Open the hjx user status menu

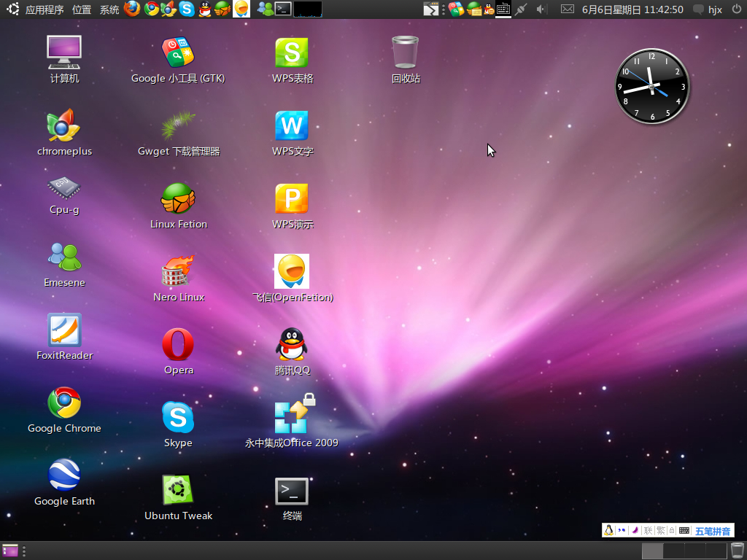(x=708, y=9)
